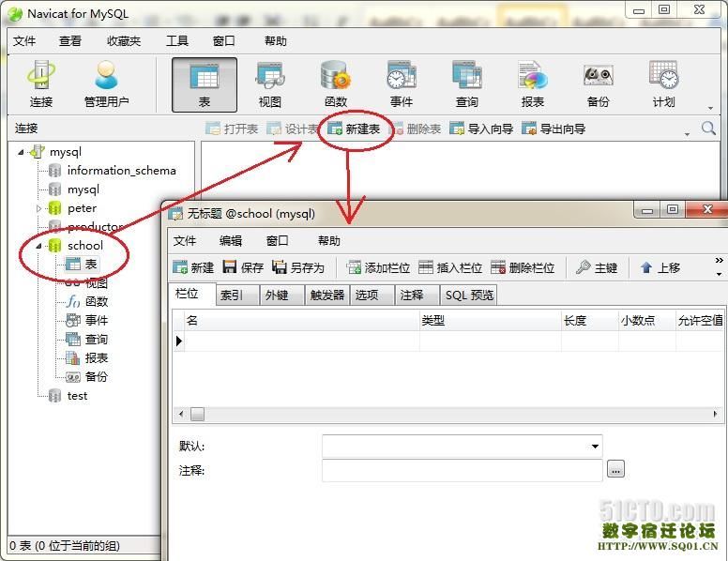Image resolution: width=728 pixels, height=561 pixels.
Task: Open the 报表 (Report) section
Action: (x=533, y=85)
